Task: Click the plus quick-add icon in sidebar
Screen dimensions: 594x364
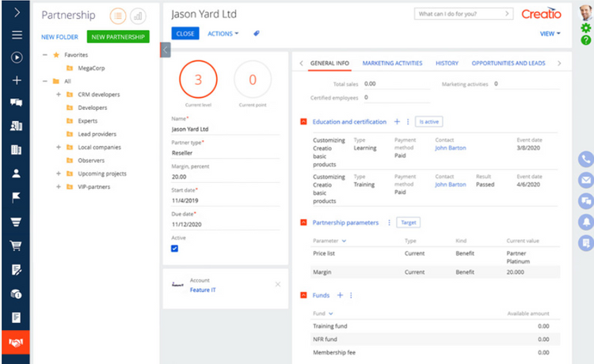Action: (17, 80)
